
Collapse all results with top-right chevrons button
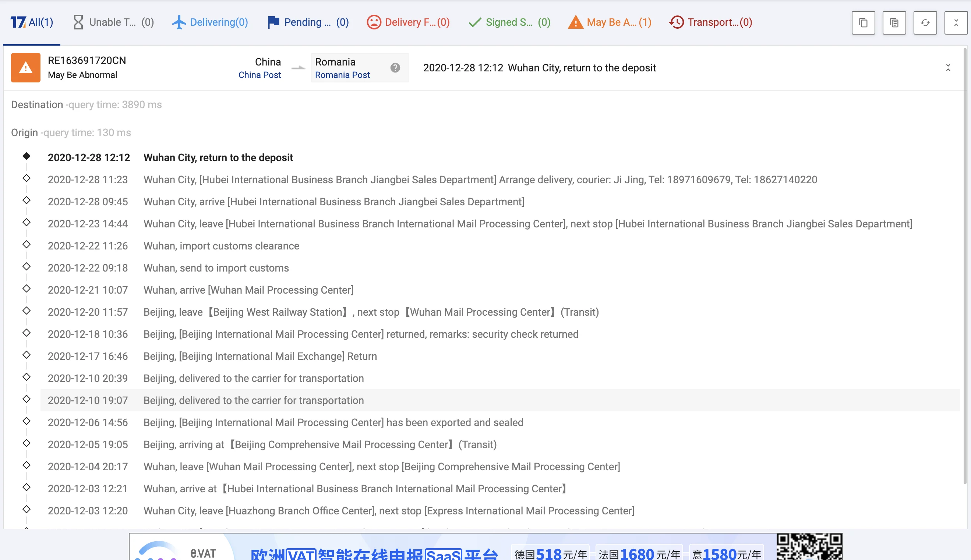(956, 23)
